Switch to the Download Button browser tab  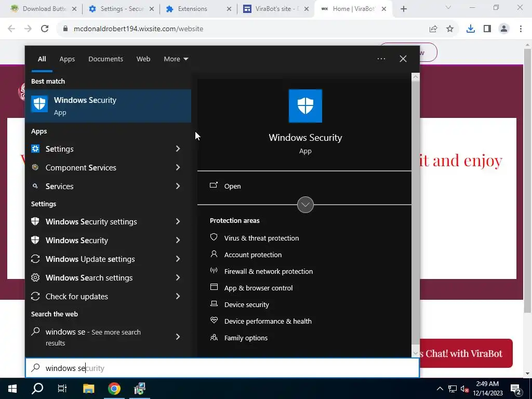click(x=44, y=9)
